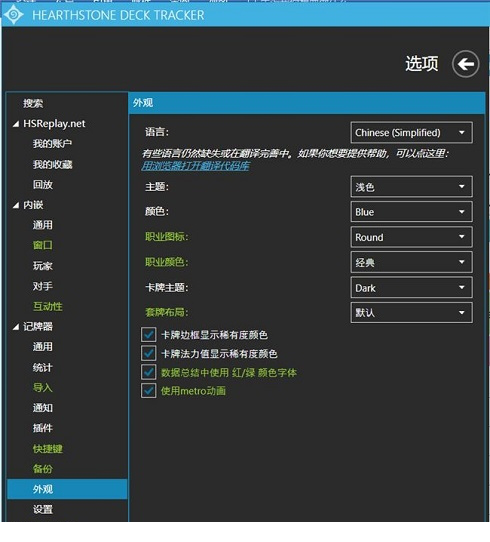The width and height of the screenshot is (490, 542).
Task: Open 我的账户 settings page
Action: coord(53,143)
